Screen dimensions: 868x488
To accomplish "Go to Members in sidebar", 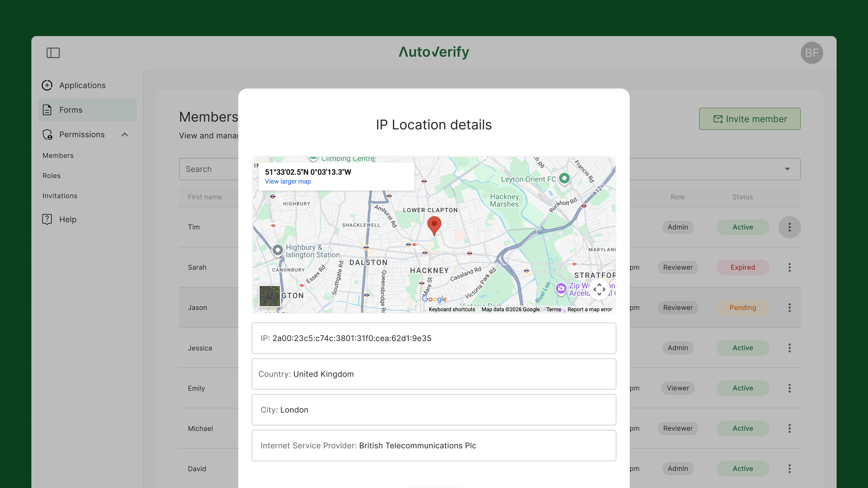I will [58, 156].
